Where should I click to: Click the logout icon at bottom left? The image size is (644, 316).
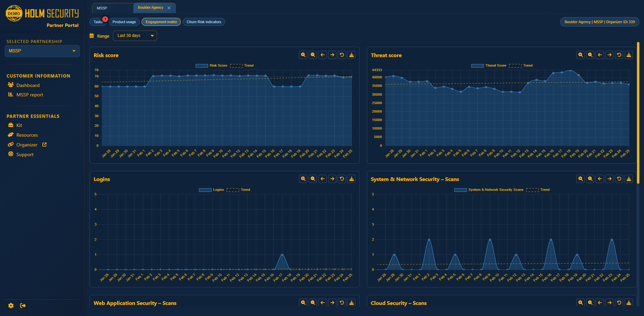tap(23, 306)
